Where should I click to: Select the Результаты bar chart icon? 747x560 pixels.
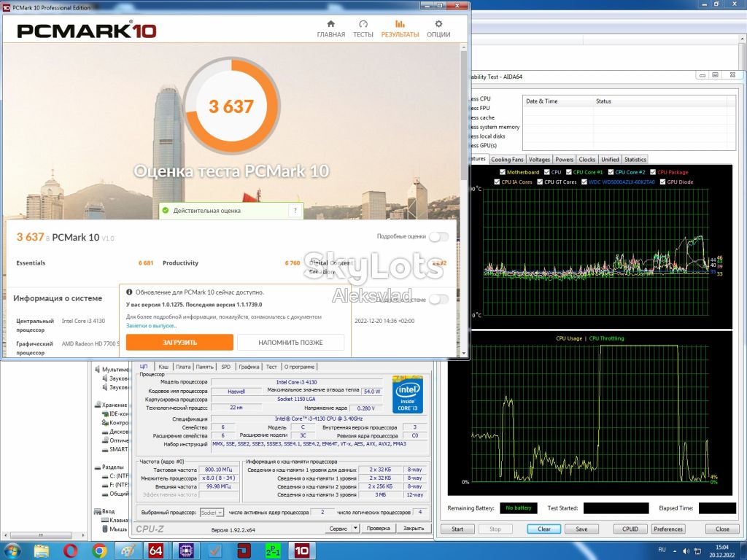point(400,24)
